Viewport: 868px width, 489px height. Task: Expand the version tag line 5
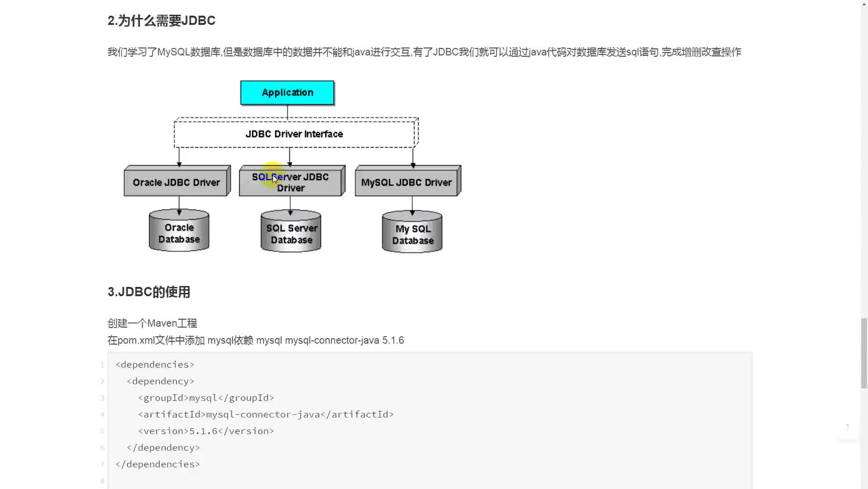coord(205,431)
